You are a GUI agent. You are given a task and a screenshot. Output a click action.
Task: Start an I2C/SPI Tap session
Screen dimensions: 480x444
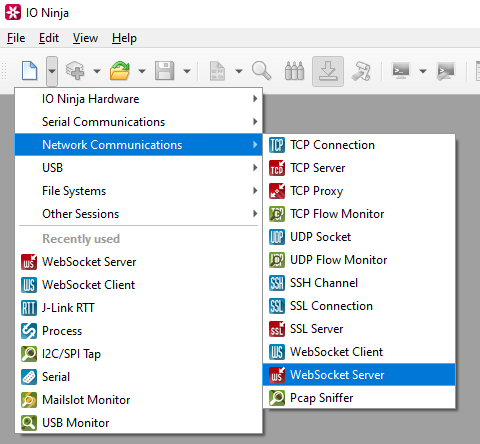tap(139, 354)
